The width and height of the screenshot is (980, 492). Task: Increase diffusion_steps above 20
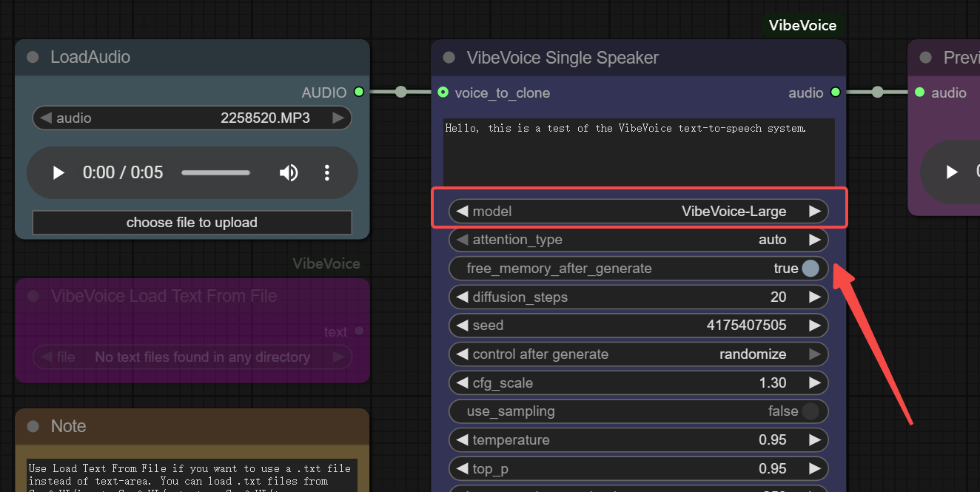click(x=815, y=297)
